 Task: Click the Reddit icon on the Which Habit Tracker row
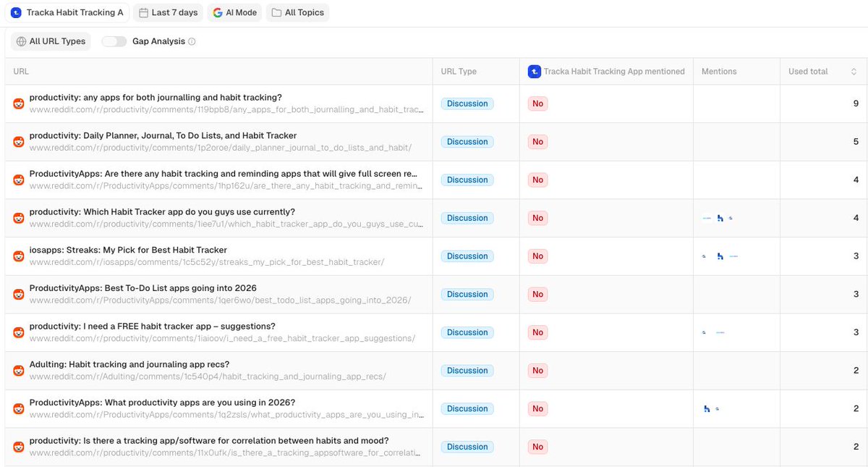tap(19, 218)
